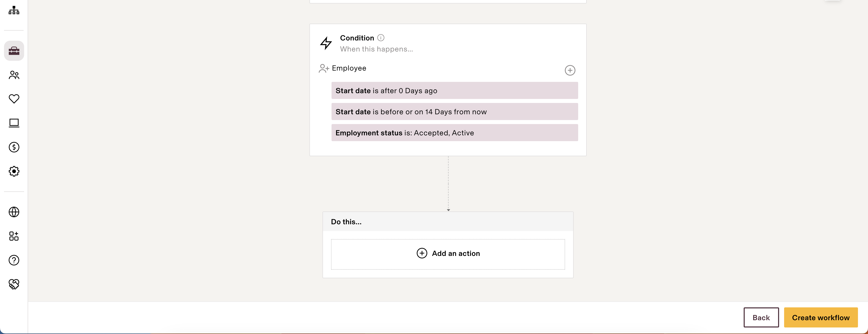Select the toolbox icon in the sidebar
The height and width of the screenshot is (334, 868).
point(14,50)
